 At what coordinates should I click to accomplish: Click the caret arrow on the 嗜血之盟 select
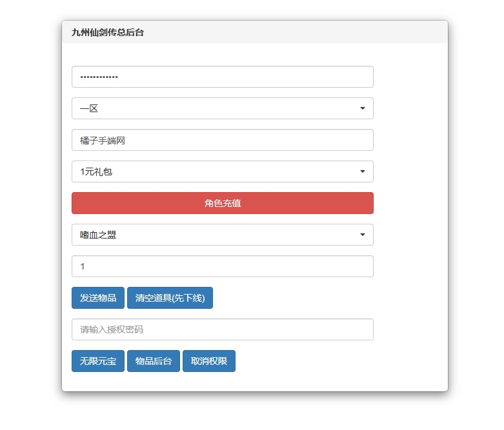point(362,235)
